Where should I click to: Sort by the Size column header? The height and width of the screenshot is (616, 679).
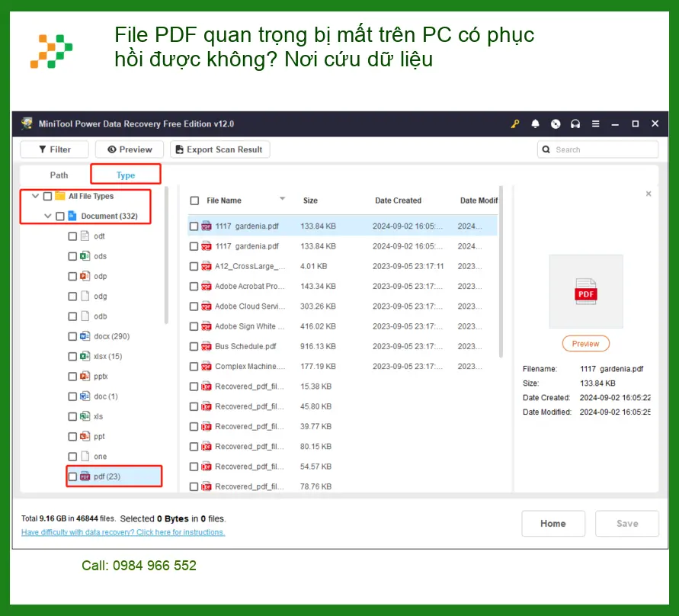pyautogui.click(x=310, y=201)
